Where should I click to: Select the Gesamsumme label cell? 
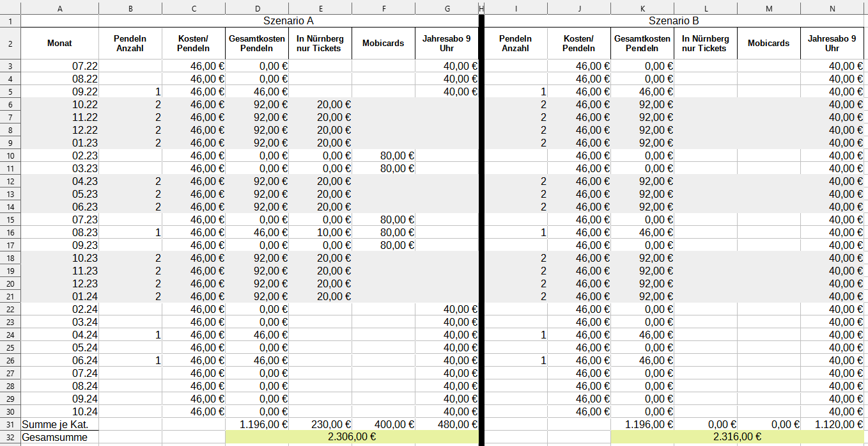coord(59,437)
